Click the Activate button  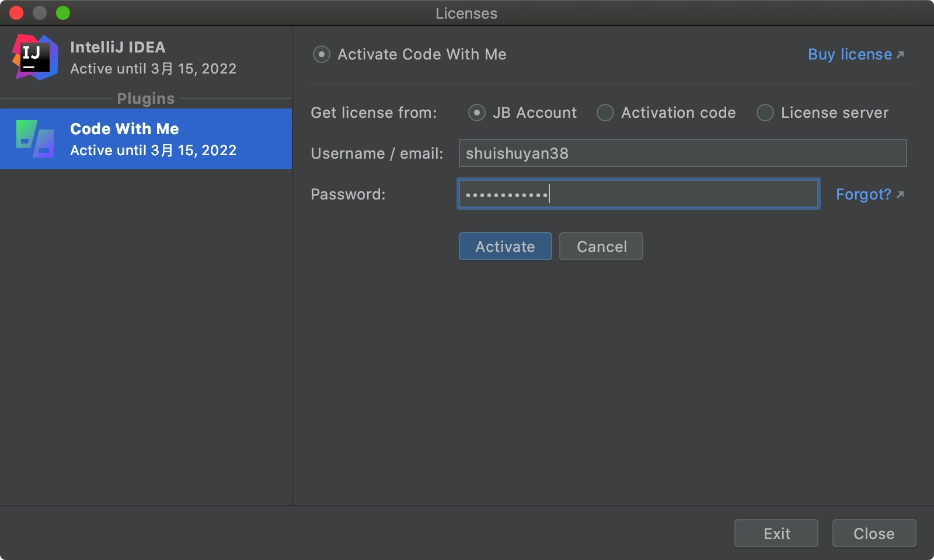506,246
